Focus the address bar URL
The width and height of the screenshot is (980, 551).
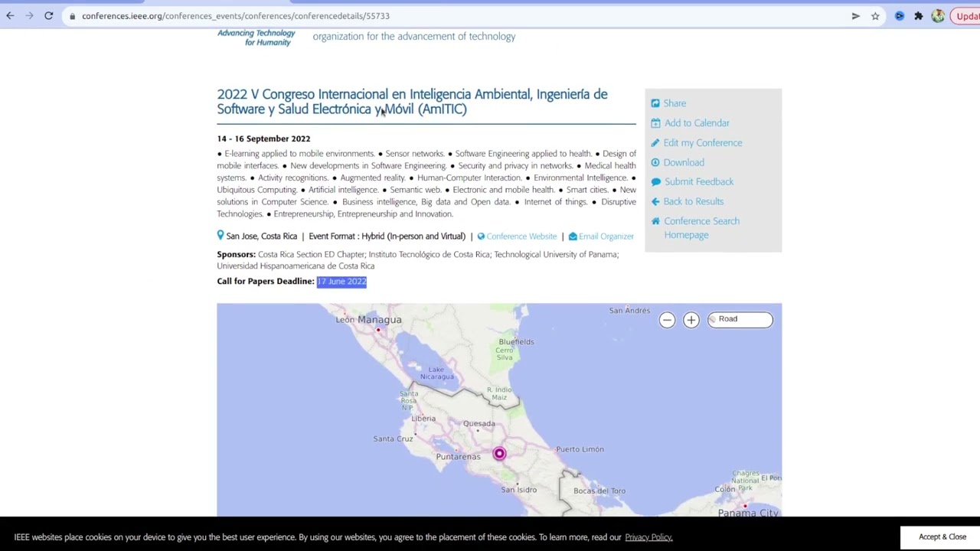click(236, 16)
